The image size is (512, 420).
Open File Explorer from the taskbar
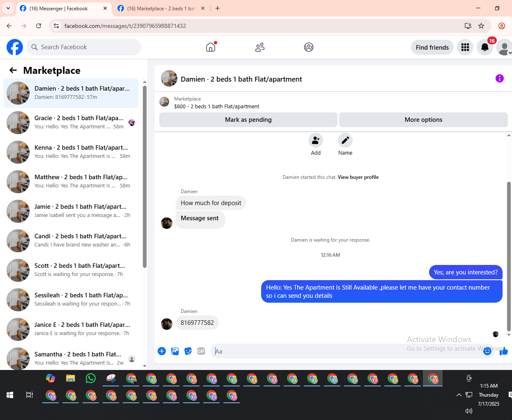[x=71, y=378]
